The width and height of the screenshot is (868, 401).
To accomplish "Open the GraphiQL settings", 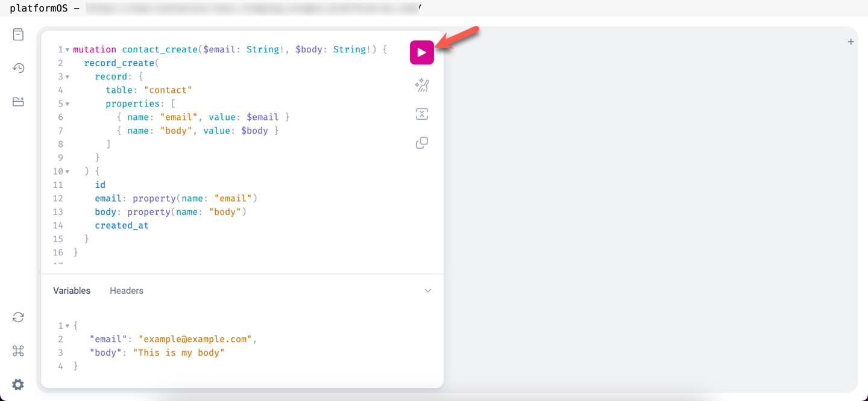I will (17, 384).
